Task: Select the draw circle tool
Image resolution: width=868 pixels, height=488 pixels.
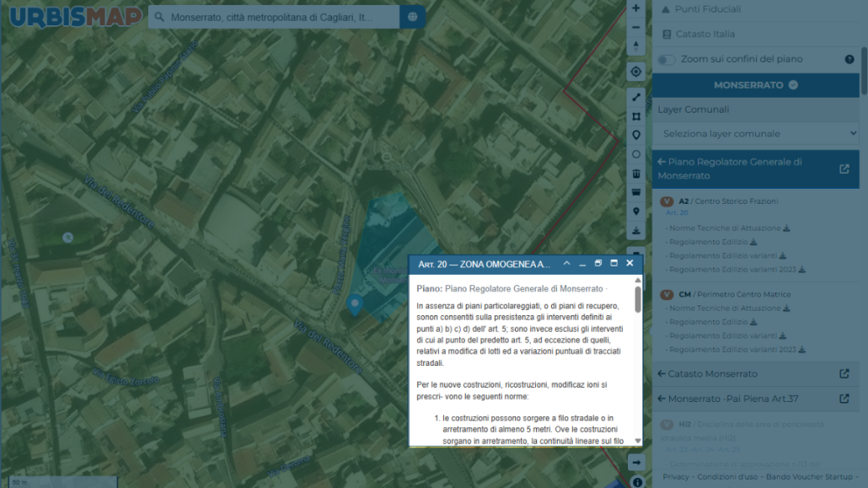Action: 635,154
